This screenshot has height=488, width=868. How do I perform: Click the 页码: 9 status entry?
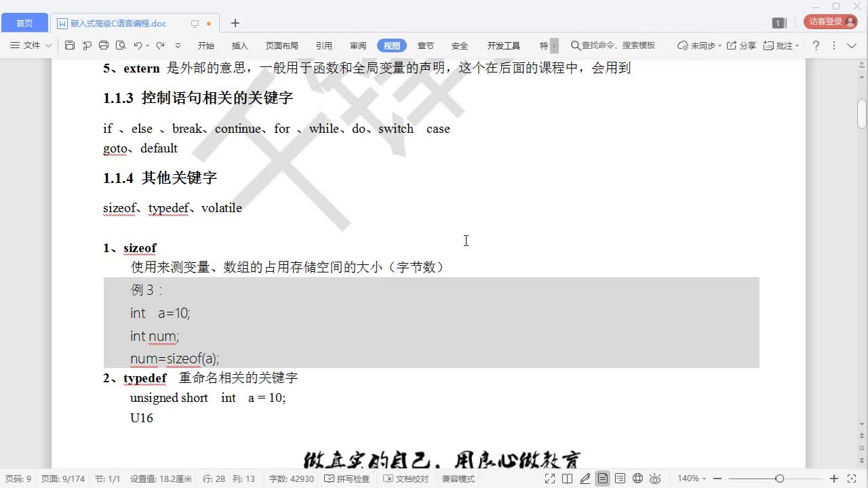(18, 479)
